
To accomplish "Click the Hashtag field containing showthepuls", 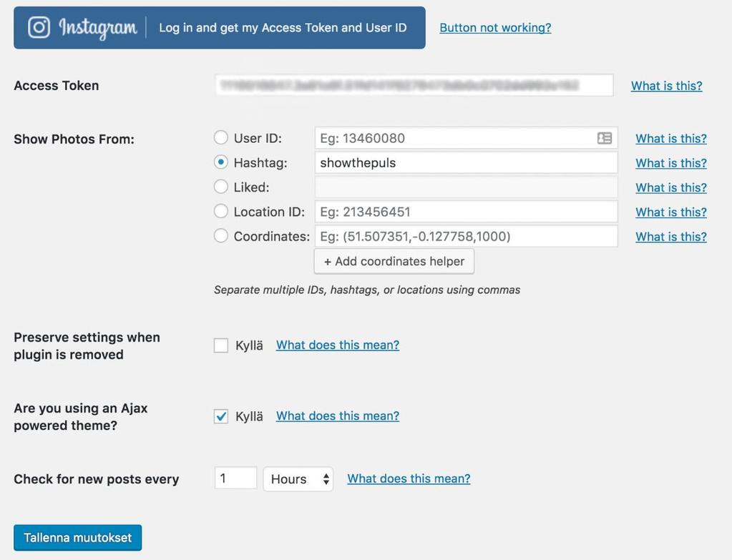I will pyautogui.click(x=467, y=163).
